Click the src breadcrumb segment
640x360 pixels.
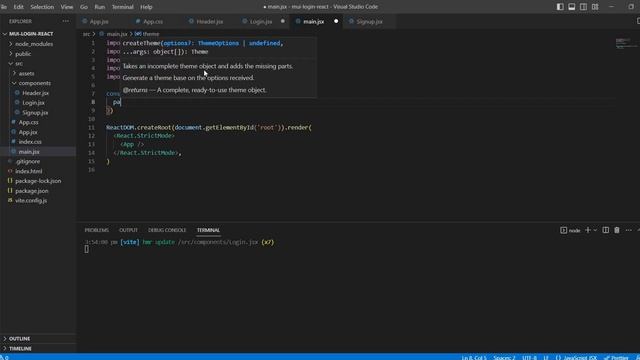click(x=86, y=34)
